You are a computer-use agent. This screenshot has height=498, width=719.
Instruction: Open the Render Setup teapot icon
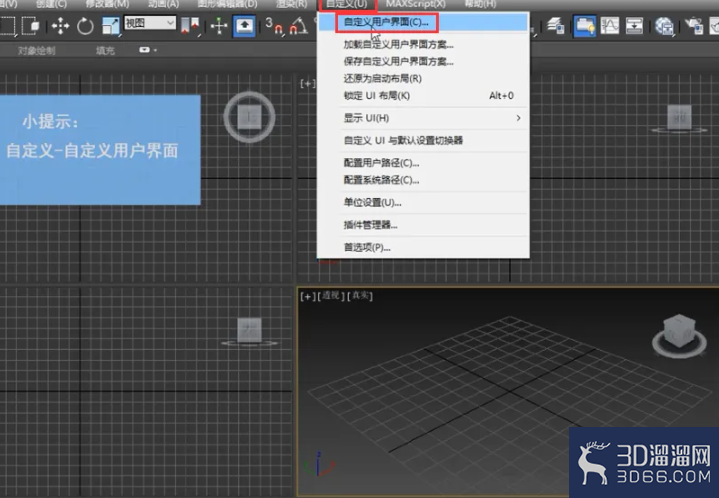pos(693,26)
